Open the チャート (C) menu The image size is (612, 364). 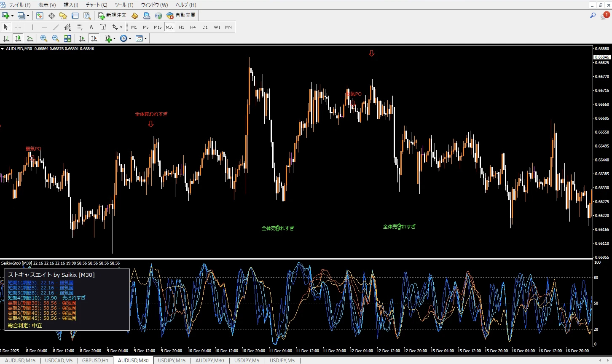(96, 5)
